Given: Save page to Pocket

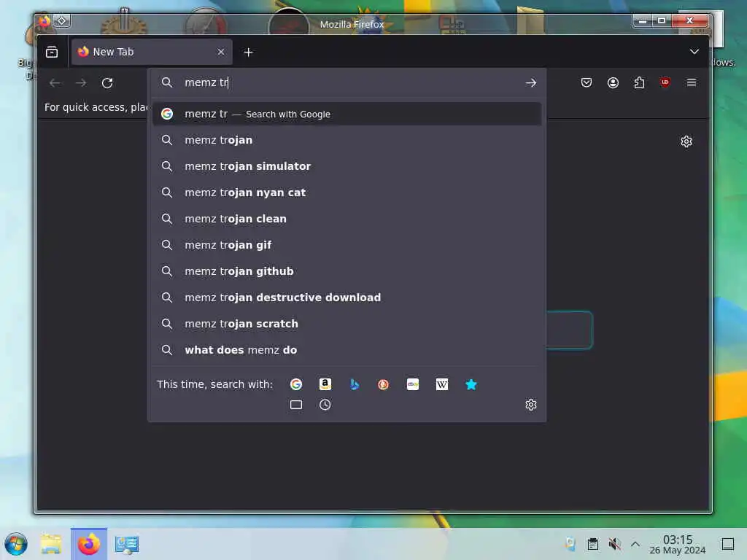Looking at the screenshot, I should (x=587, y=83).
